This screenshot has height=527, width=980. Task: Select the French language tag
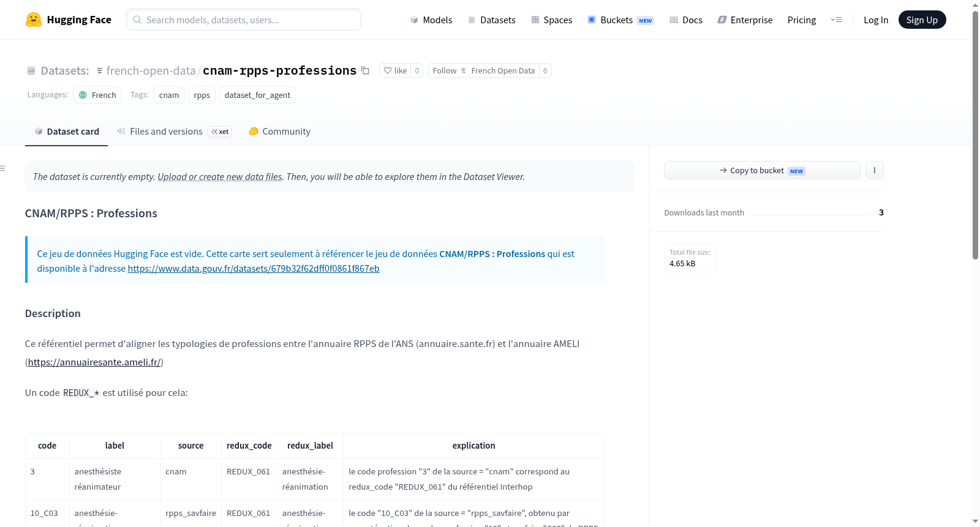[97, 95]
